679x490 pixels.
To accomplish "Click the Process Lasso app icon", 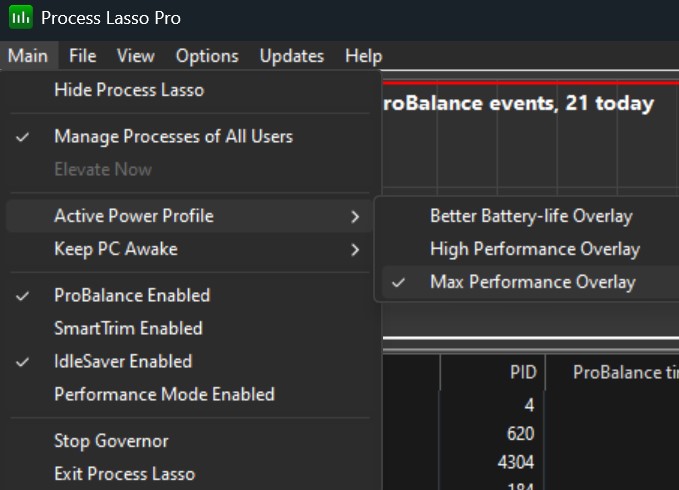I will (x=19, y=18).
